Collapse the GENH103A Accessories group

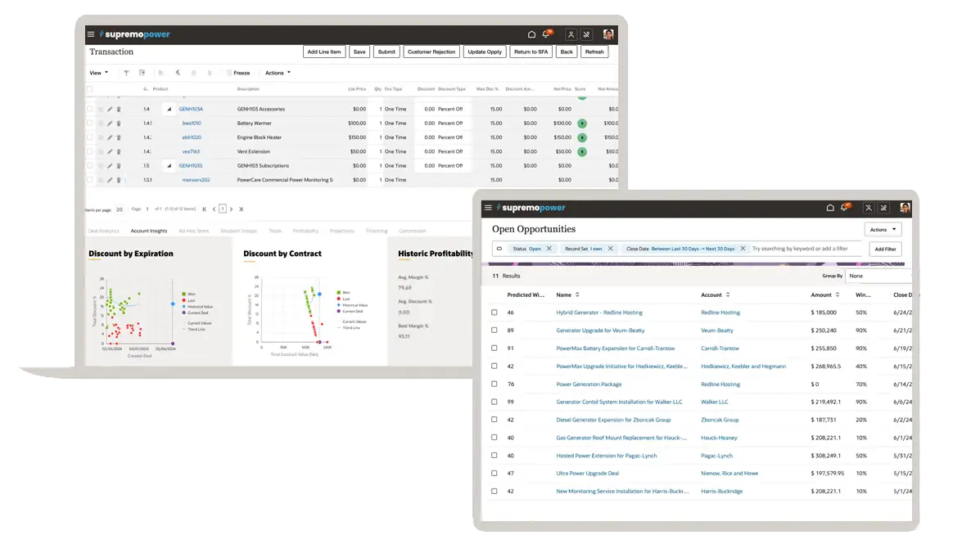pyautogui.click(x=170, y=109)
